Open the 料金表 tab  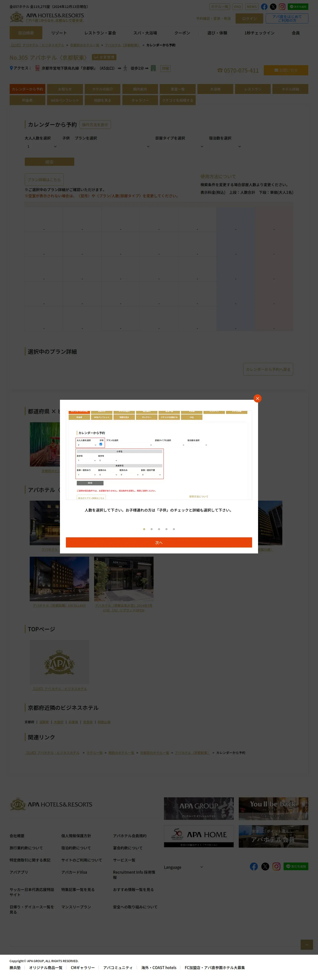tap(27, 100)
